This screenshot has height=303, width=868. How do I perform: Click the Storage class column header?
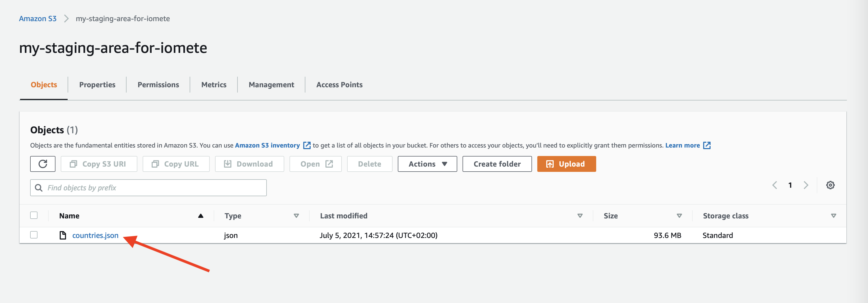tap(725, 216)
